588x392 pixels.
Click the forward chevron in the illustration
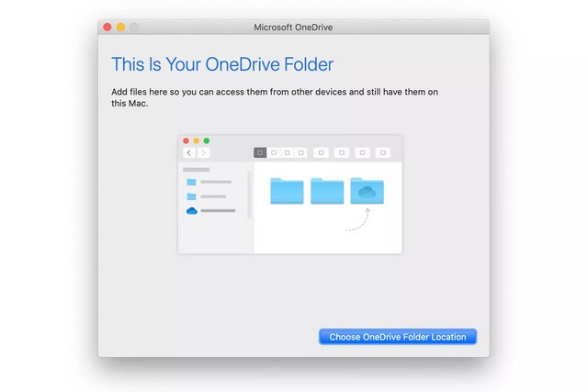click(x=203, y=152)
